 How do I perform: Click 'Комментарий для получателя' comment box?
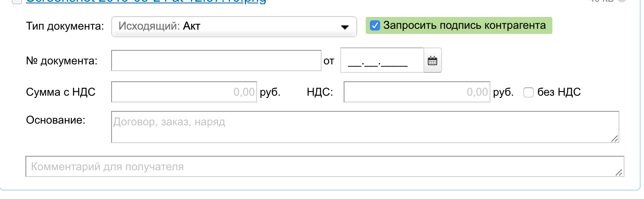tap(325, 166)
